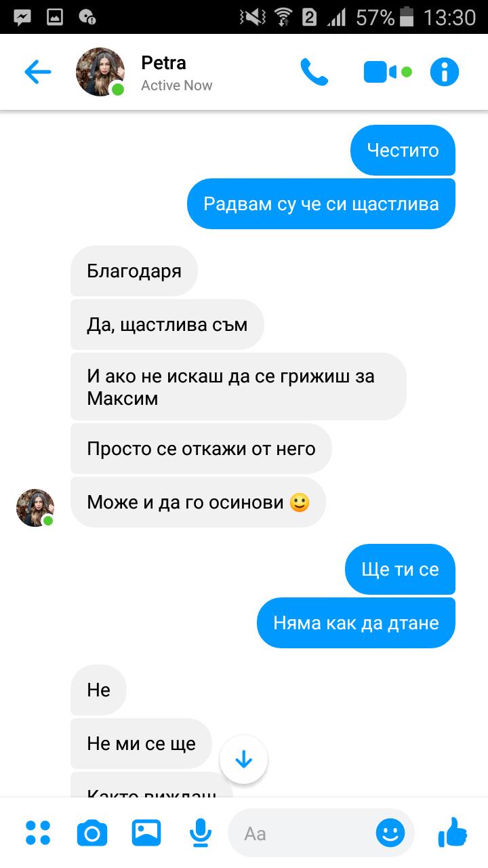Screen dimensions: 488x868
Task: Open Petra's profile picture in the header
Action: pyautogui.click(x=100, y=72)
